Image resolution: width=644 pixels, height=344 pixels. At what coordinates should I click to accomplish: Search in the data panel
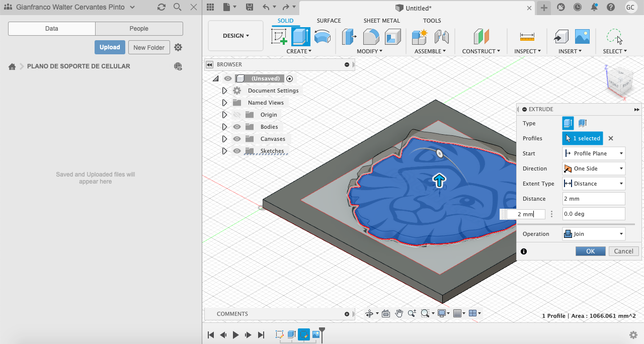coord(177,7)
